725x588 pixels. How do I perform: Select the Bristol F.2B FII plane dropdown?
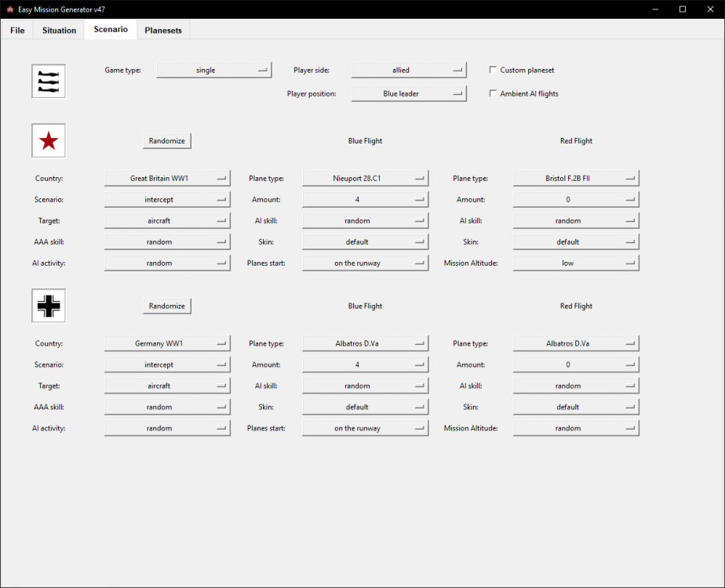(x=576, y=178)
